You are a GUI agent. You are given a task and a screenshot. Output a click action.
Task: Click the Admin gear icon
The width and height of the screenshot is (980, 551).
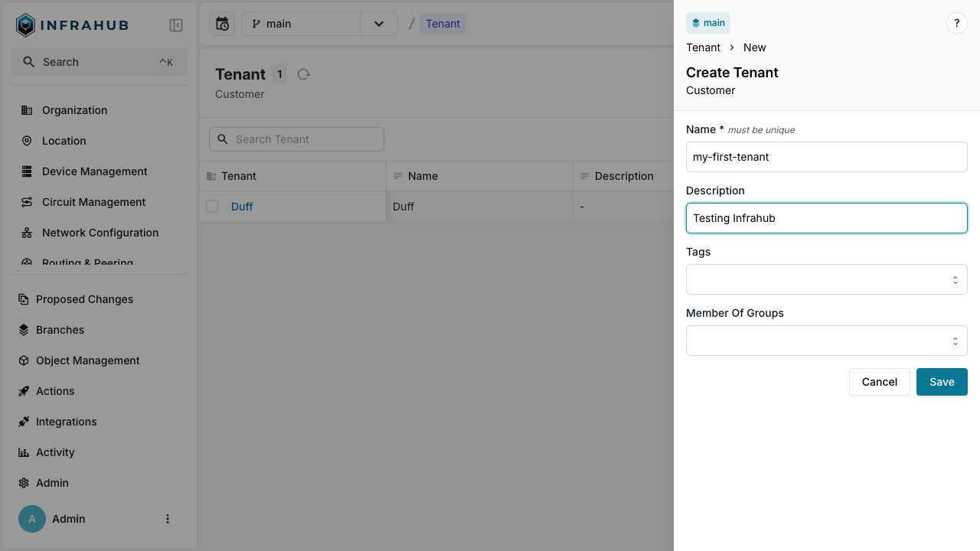(x=24, y=483)
